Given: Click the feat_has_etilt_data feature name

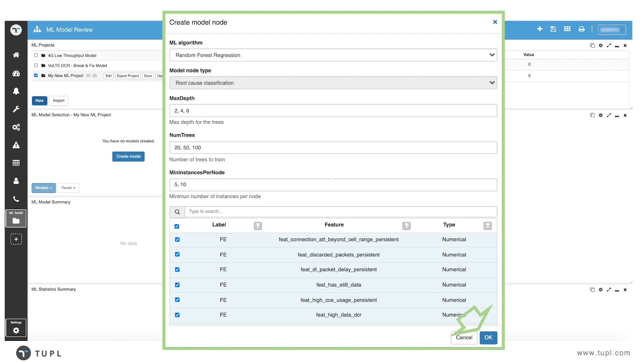Looking at the screenshot, I should [x=339, y=285].
